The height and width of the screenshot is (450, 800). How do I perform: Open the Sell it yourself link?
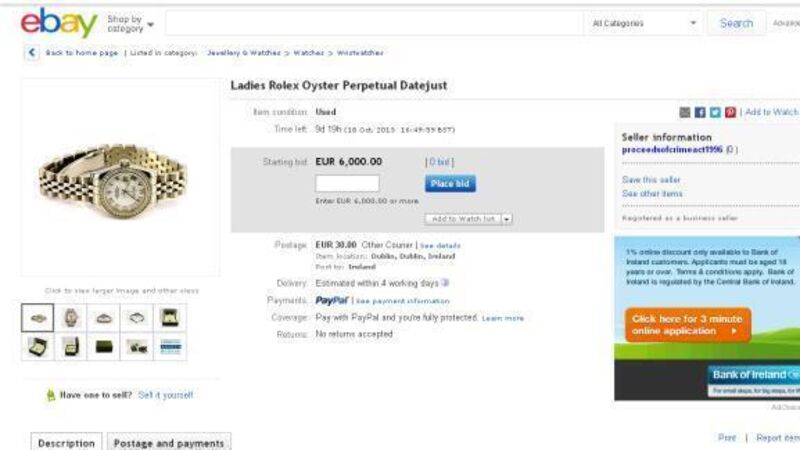[x=165, y=396]
